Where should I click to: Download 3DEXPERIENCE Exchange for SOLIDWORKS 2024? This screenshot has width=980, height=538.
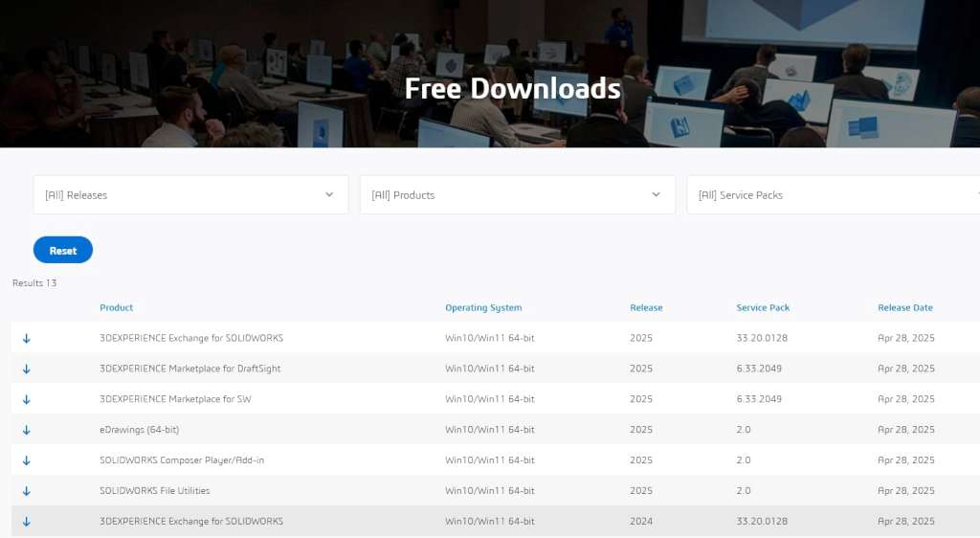[x=26, y=521]
